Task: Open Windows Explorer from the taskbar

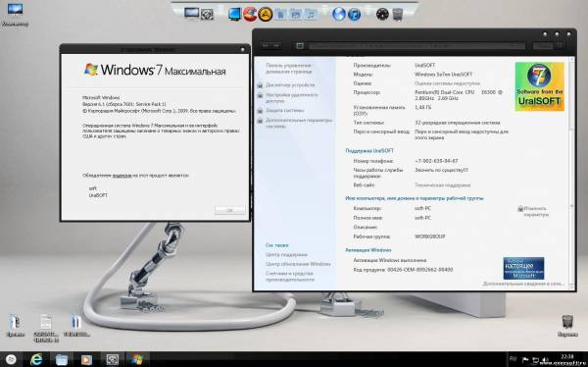Action: tap(62, 360)
